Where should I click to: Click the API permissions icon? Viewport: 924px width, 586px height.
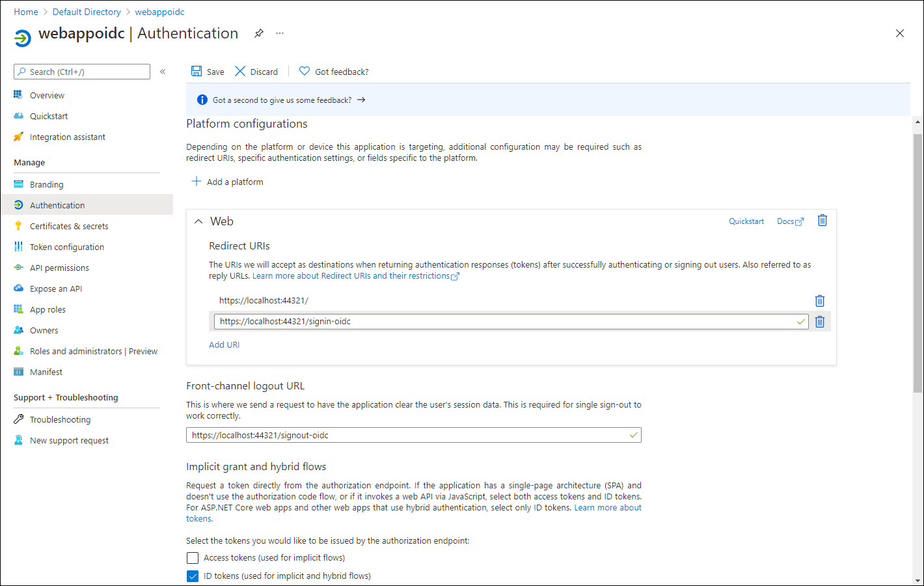click(x=18, y=268)
